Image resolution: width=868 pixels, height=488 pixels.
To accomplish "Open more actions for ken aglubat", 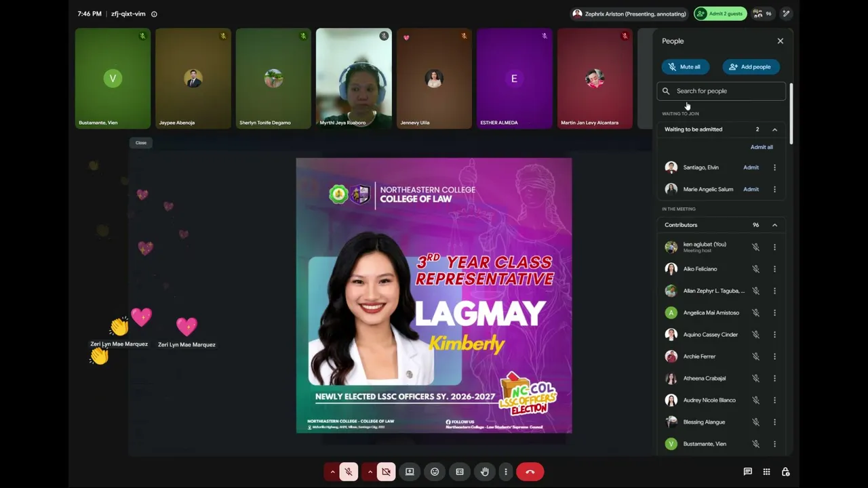I will coord(774,247).
